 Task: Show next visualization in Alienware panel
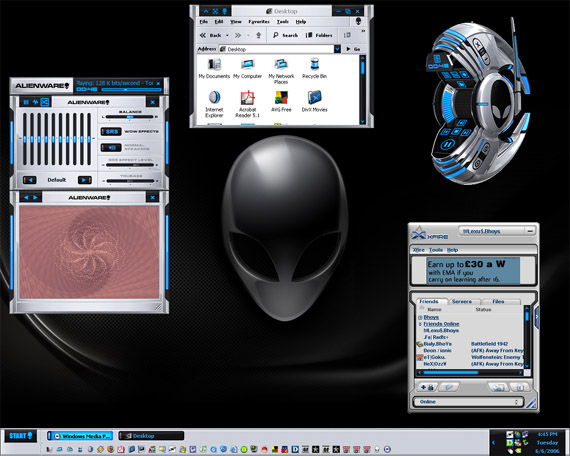pyautogui.click(x=35, y=197)
